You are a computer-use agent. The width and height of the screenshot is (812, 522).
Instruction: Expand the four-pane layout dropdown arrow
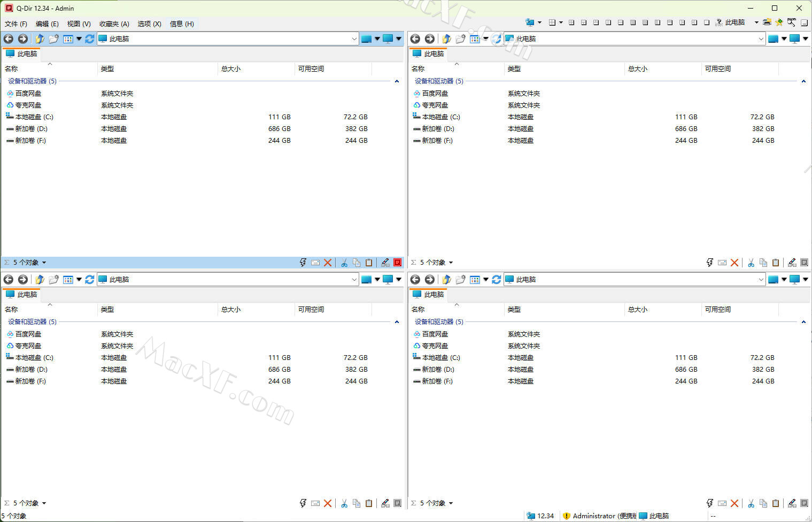[561, 22]
